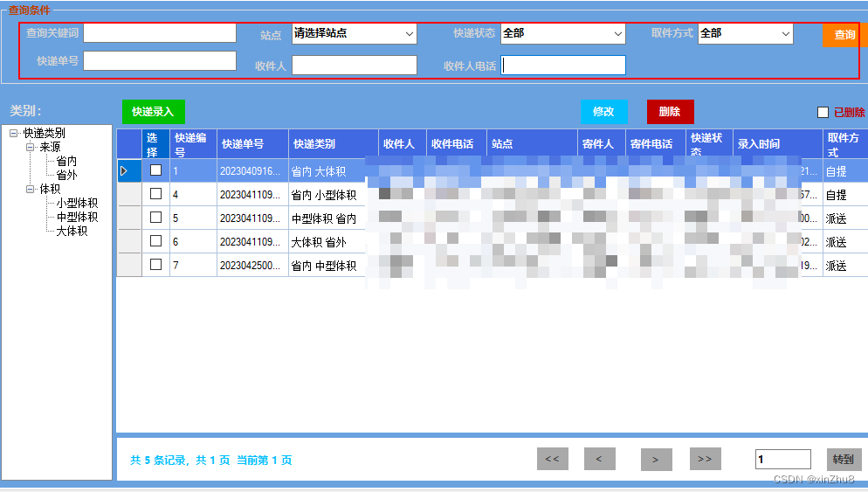Click the blue 修改 edit button
This screenshot has width=868, height=492.
[x=604, y=111]
